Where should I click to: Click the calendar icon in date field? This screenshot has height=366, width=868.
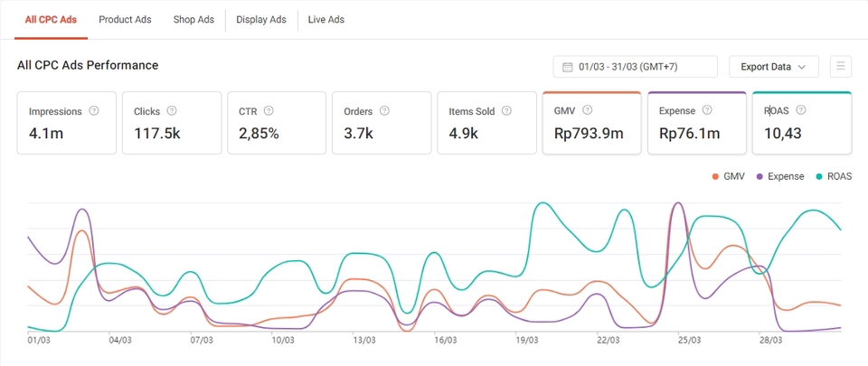coord(567,67)
